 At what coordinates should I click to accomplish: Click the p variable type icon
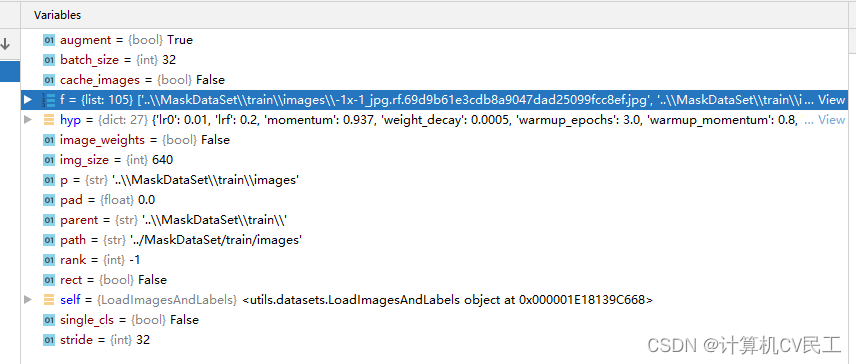[49, 180]
